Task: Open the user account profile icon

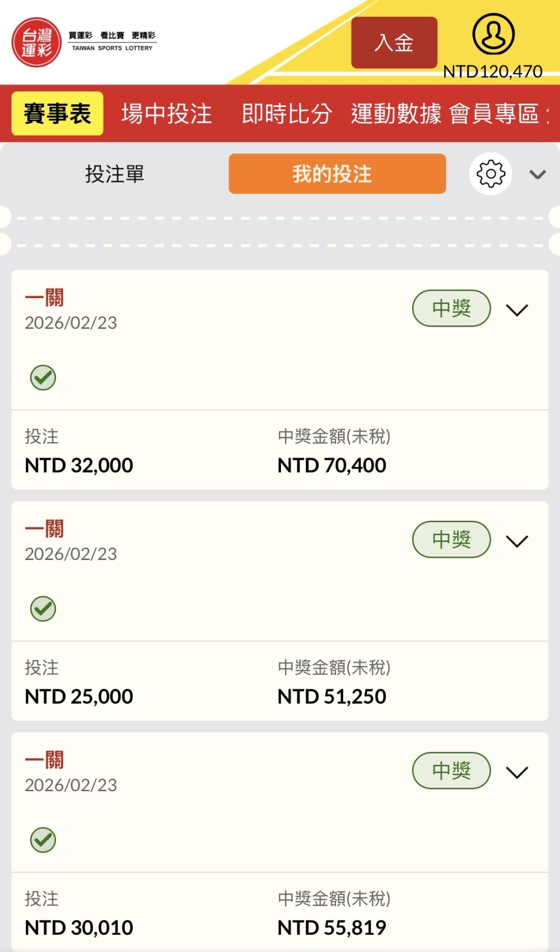Action: [493, 34]
